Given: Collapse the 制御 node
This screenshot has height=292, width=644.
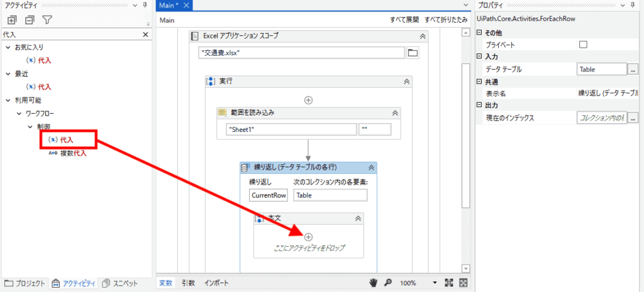Looking at the screenshot, I should [x=30, y=127].
